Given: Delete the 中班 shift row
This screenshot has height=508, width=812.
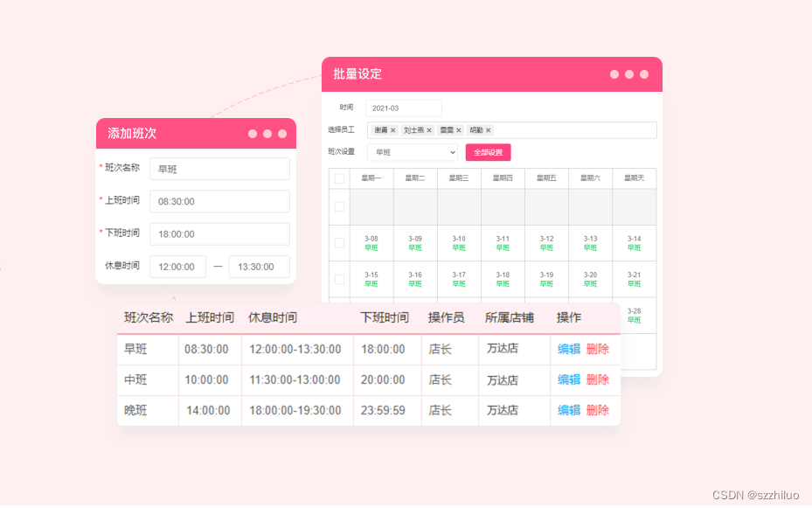Looking at the screenshot, I should (598, 379).
